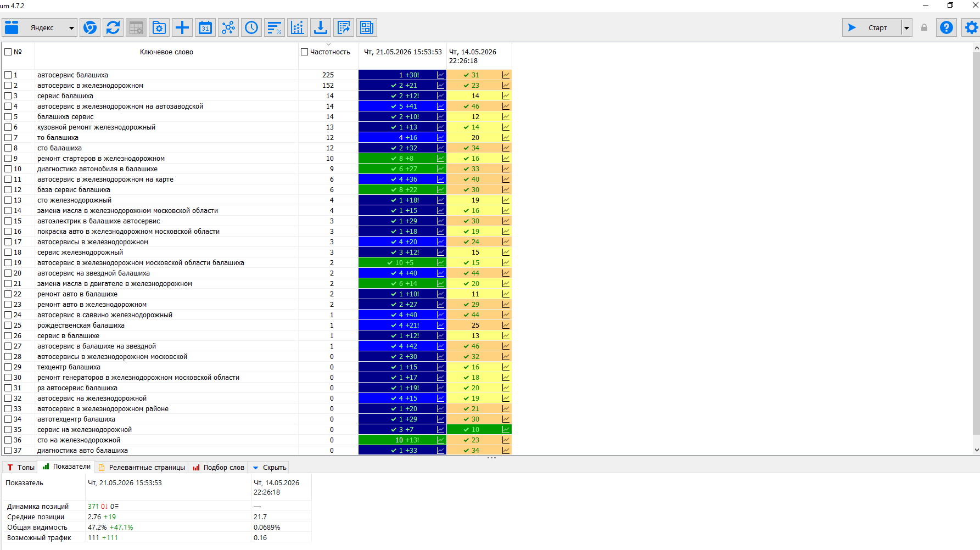Click the Скрыть panel toggle
The height and width of the screenshot is (550, 980).
(270, 467)
